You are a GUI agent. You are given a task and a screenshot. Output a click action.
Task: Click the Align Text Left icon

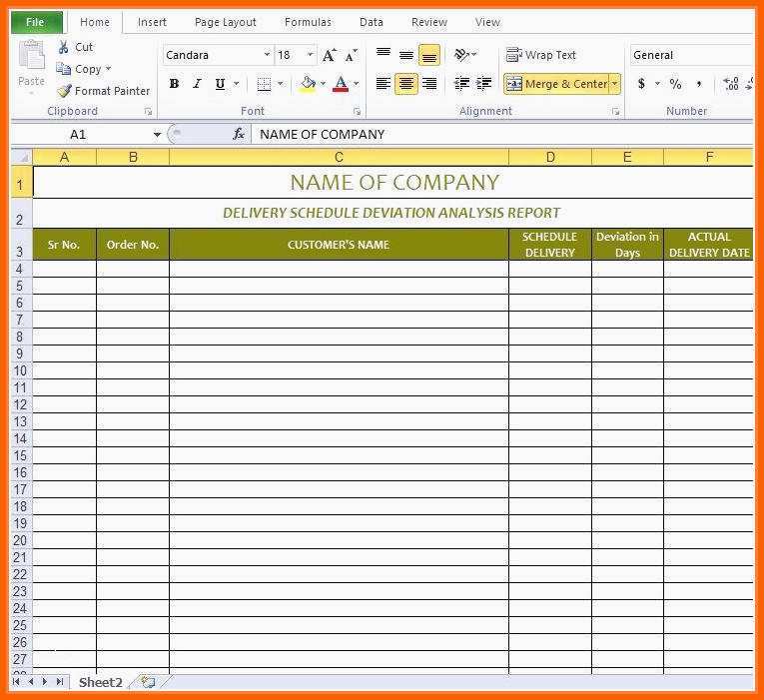click(383, 84)
